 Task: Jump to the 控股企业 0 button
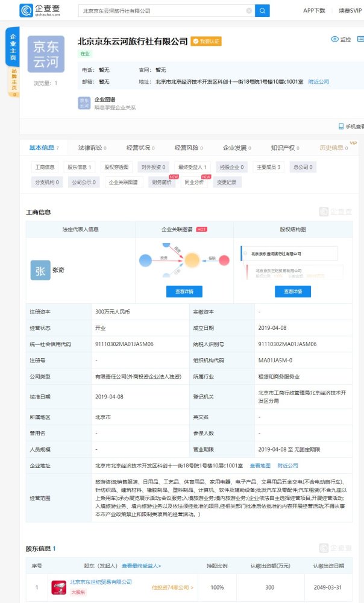click(x=231, y=167)
